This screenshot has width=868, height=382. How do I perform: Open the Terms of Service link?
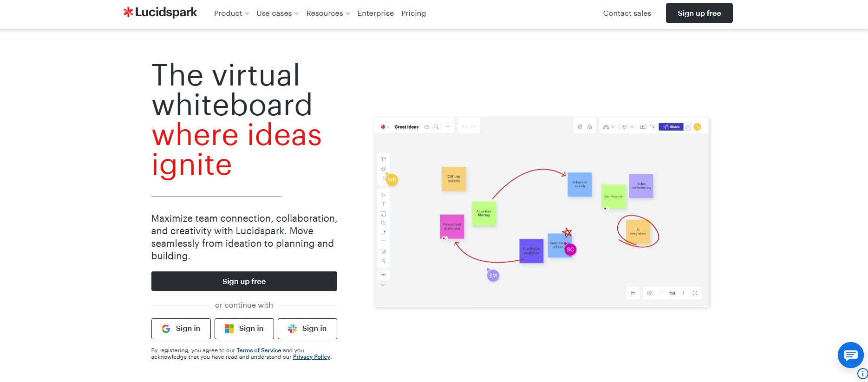click(x=259, y=350)
